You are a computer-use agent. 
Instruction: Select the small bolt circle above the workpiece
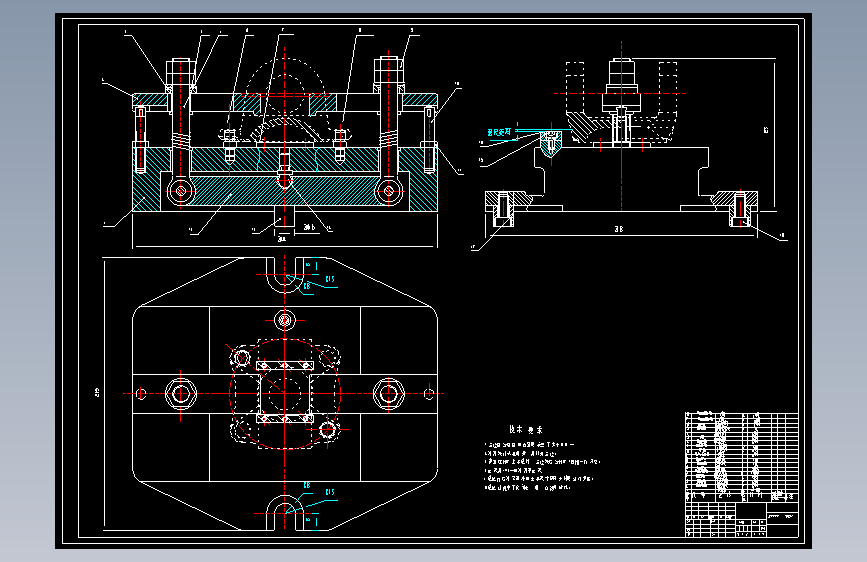[285, 320]
